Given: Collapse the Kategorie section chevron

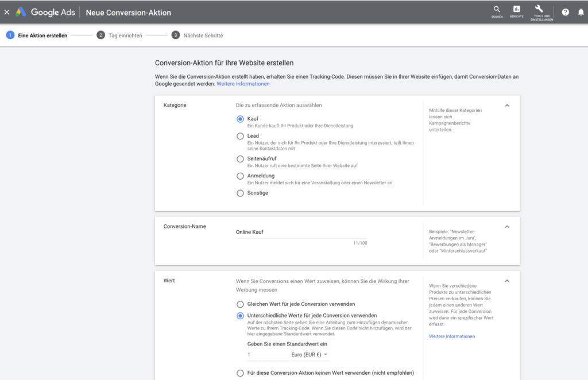Looking at the screenshot, I should (x=507, y=106).
